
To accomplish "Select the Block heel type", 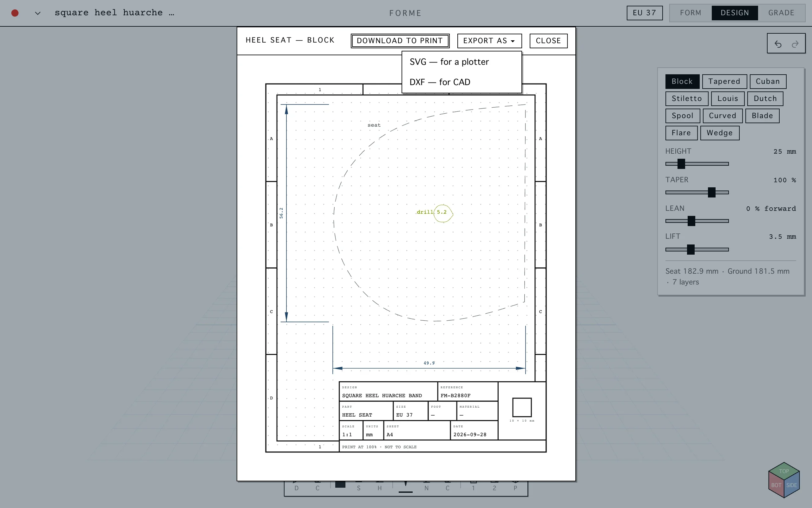I will 682,81.
